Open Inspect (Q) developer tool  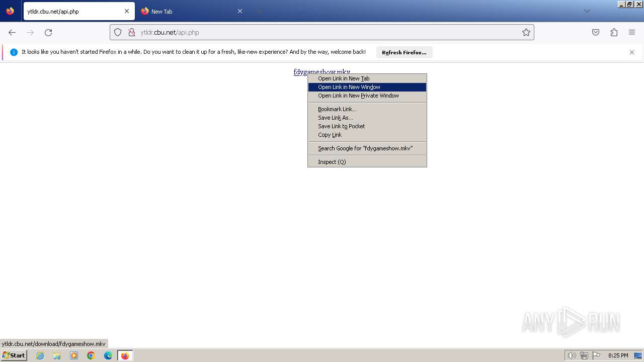tap(367, 162)
